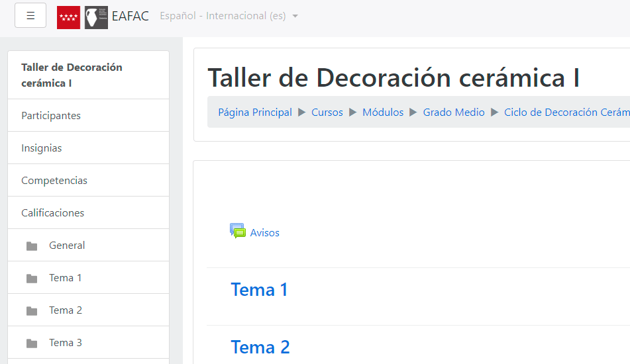
Task: Open Competencias in the sidebar
Action: tap(88, 181)
